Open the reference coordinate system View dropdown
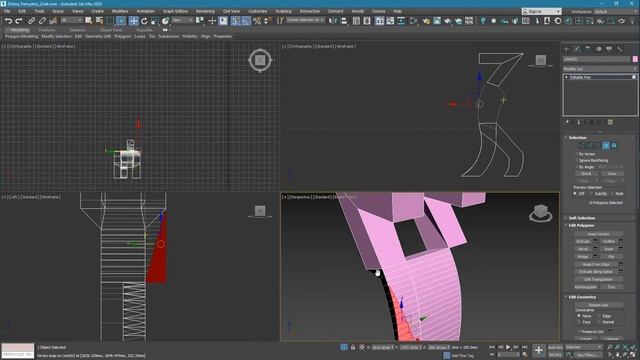 [x=182, y=20]
